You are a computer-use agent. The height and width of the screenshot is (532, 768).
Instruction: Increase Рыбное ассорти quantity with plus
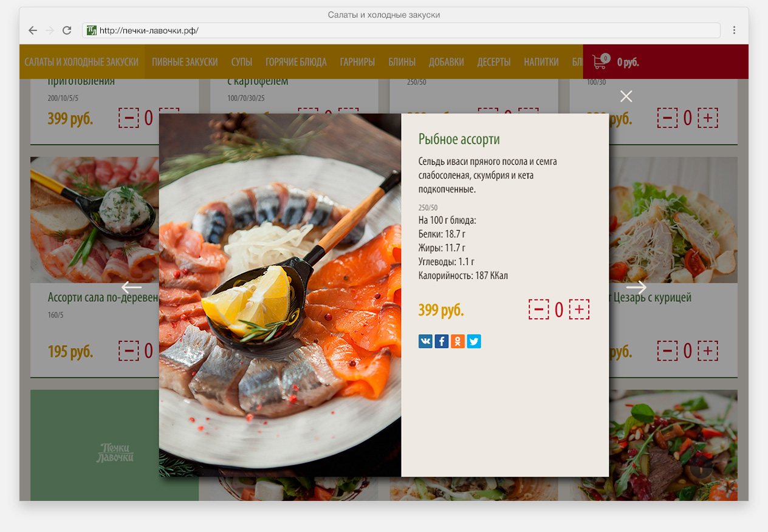point(579,310)
